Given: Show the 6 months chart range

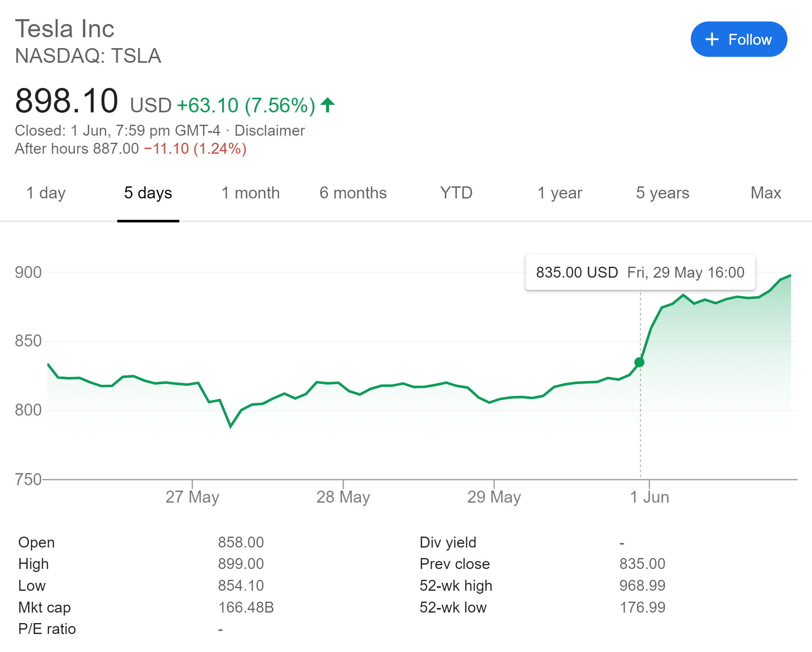Looking at the screenshot, I should (353, 193).
